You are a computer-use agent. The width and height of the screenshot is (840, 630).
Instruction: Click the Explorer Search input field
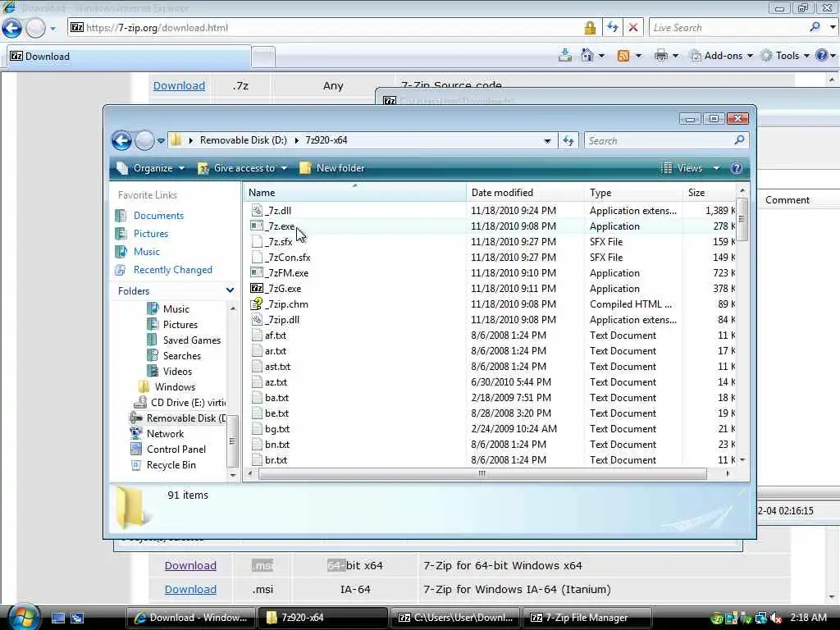659,141
